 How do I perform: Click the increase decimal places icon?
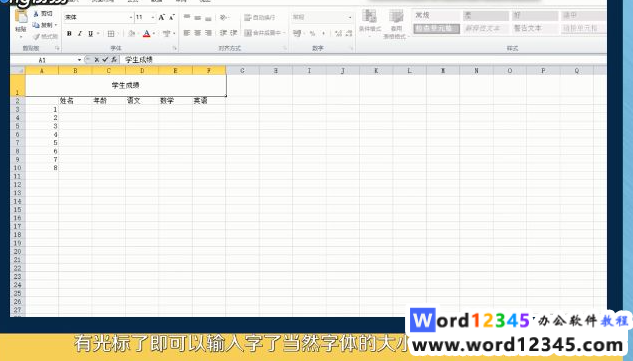[x=338, y=34]
